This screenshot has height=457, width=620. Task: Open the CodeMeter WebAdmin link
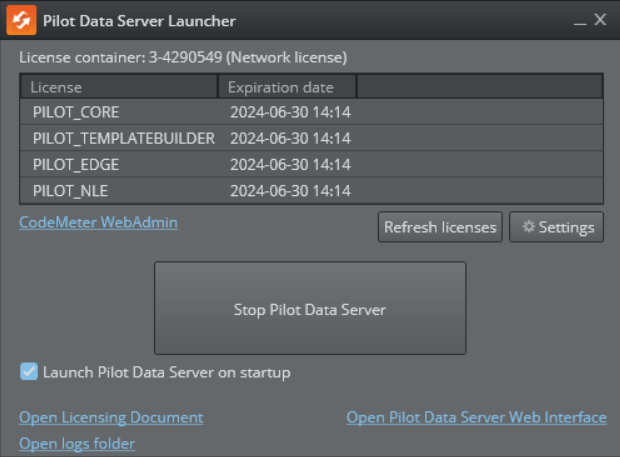[98, 222]
